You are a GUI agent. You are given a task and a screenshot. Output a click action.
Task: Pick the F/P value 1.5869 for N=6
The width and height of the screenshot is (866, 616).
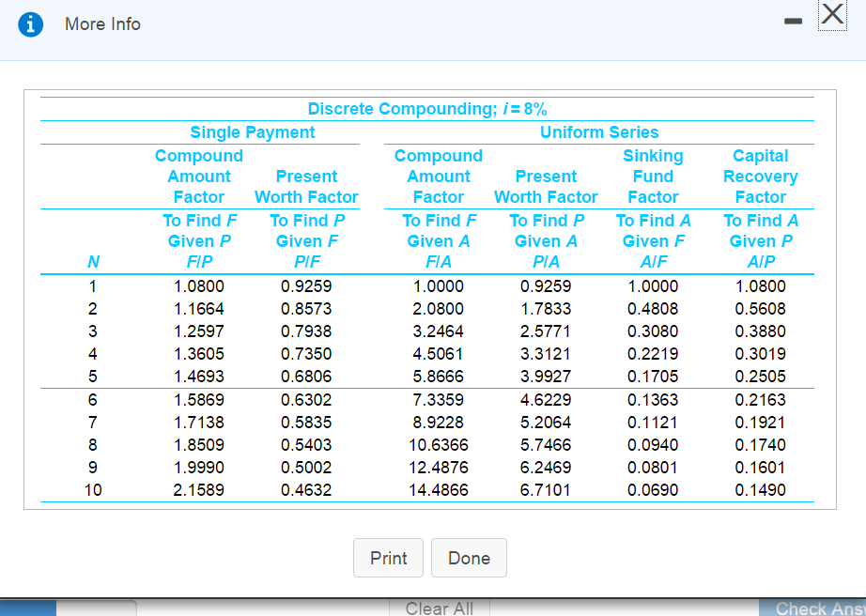tap(199, 400)
